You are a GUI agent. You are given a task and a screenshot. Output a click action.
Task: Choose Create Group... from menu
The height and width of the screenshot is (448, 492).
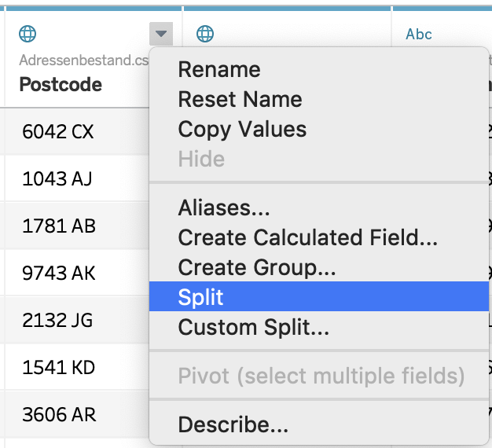tap(257, 267)
